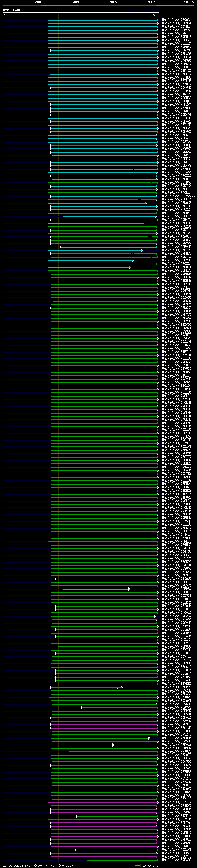Click the cyan ~100% identity legend segment
The width and height of the screenshot is (197, 868).
[175, 6]
